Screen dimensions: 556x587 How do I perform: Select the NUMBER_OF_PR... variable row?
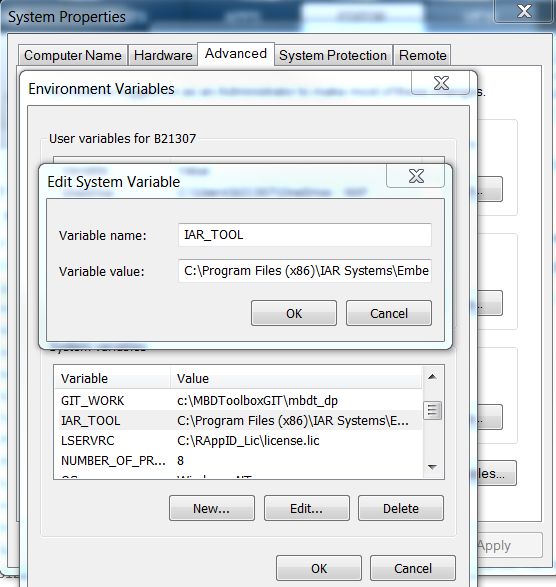click(238, 460)
